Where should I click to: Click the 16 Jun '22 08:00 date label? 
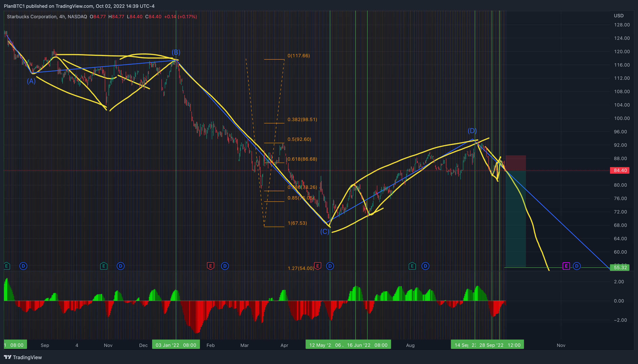367,345
